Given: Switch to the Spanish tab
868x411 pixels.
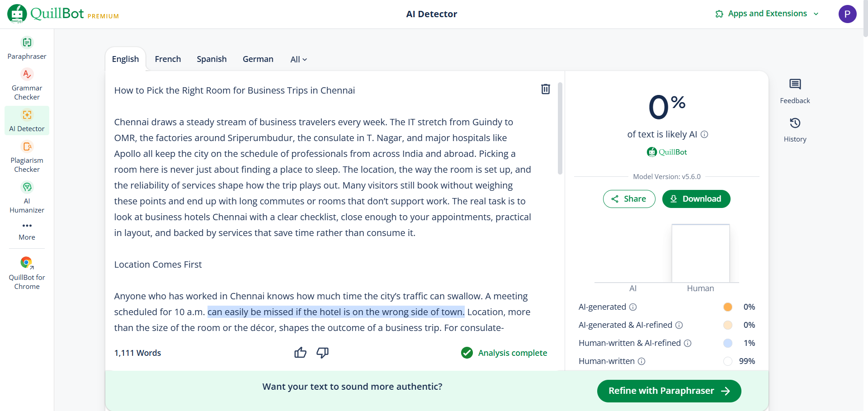Looking at the screenshot, I should coord(212,59).
